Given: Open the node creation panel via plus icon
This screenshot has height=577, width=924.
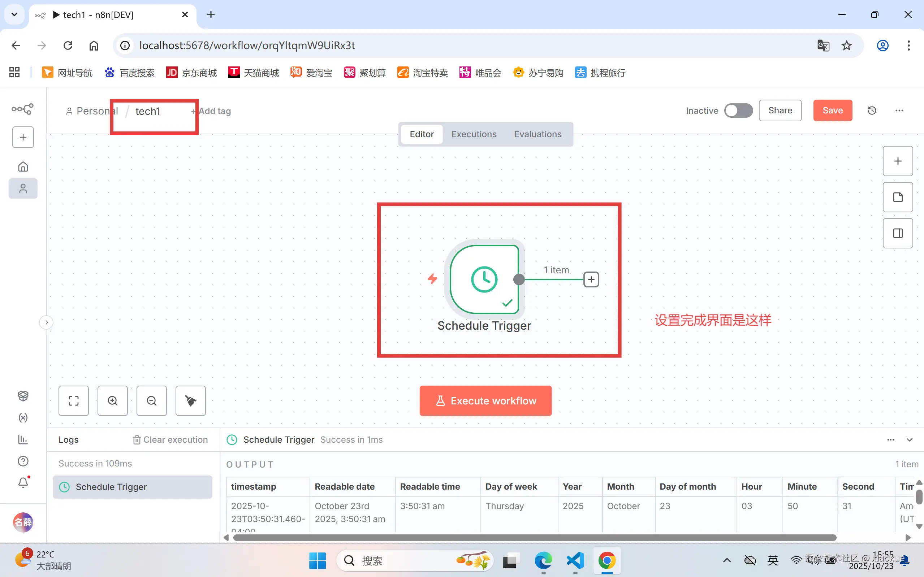Looking at the screenshot, I should pyautogui.click(x=898, y=161).
